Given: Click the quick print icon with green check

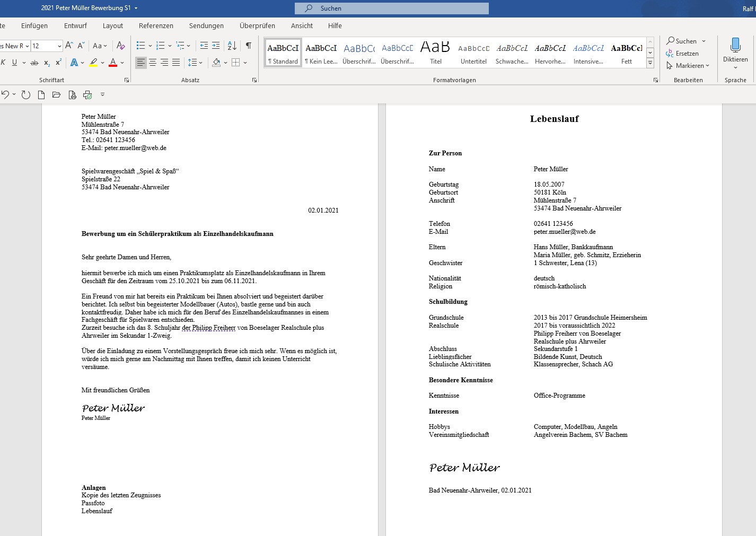Looking at the screenshot, I should pos(87,95).
